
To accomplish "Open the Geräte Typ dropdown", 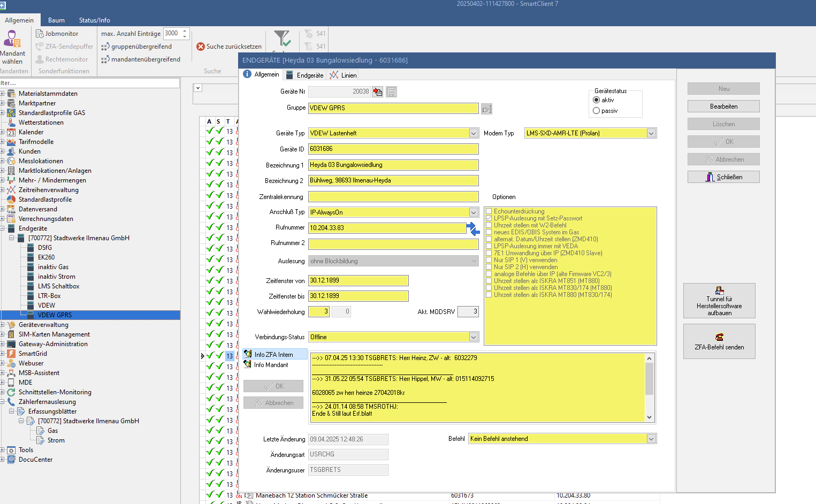I will 474,133.
